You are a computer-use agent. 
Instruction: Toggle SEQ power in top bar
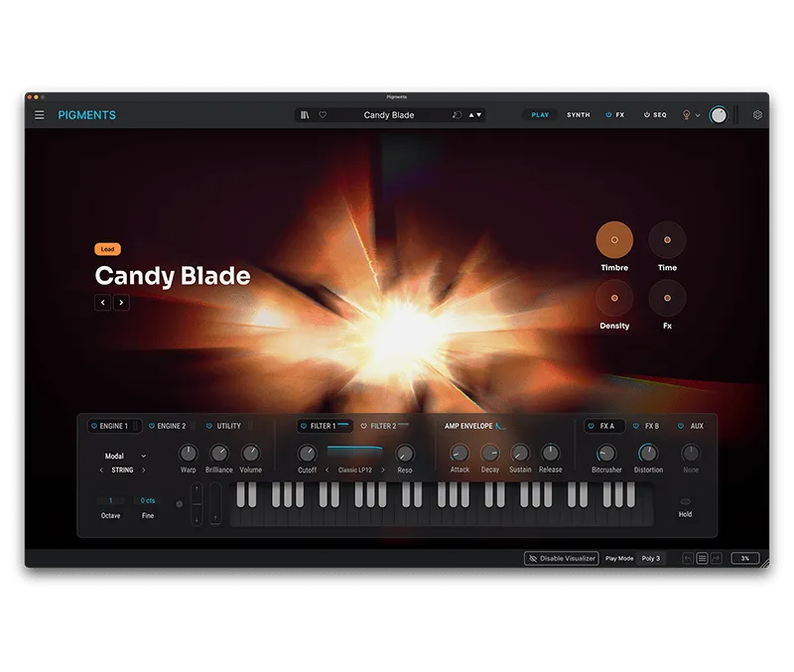[x=647, y=115]
